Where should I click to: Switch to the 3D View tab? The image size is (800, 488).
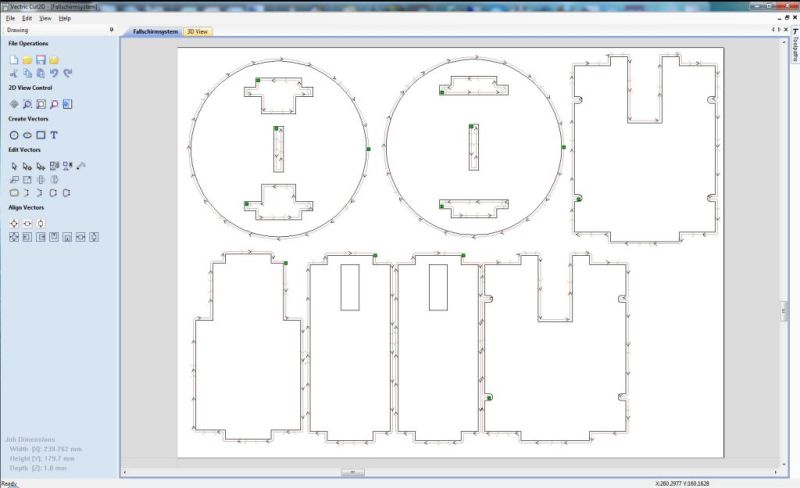tap(198, 32)
